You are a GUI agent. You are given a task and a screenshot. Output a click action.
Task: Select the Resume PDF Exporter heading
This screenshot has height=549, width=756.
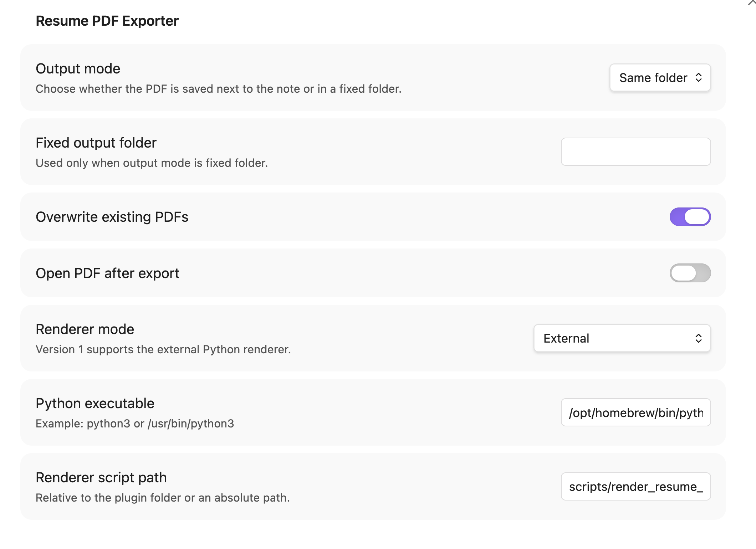107,21
